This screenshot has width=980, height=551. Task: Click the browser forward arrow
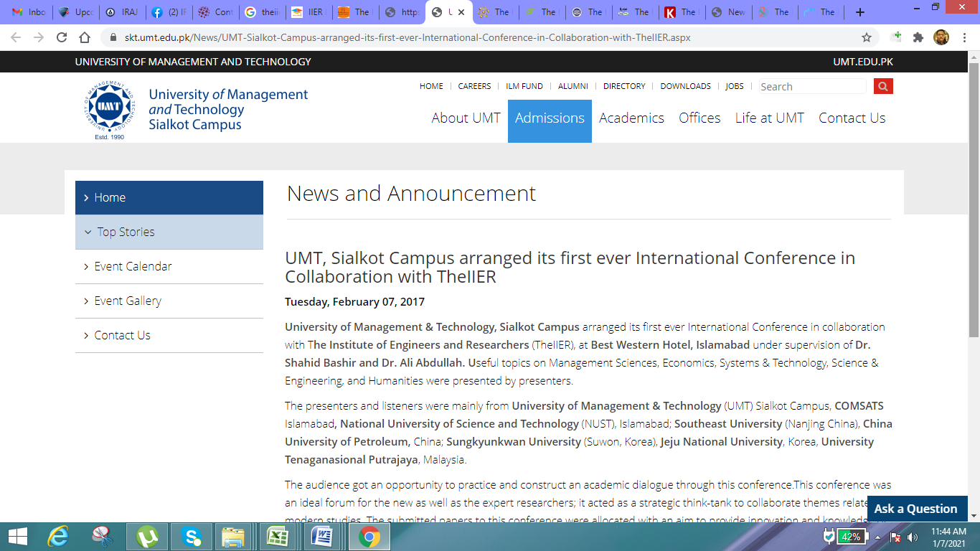[x=39, y=37]
